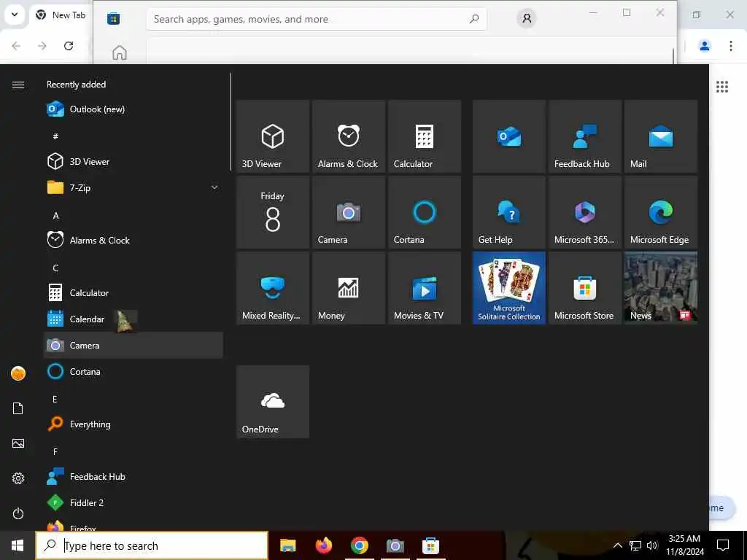The height and width of the screenshot is (560, 747).
Task: Open the Microsoft Store profile icon
Action: (527, 18)
